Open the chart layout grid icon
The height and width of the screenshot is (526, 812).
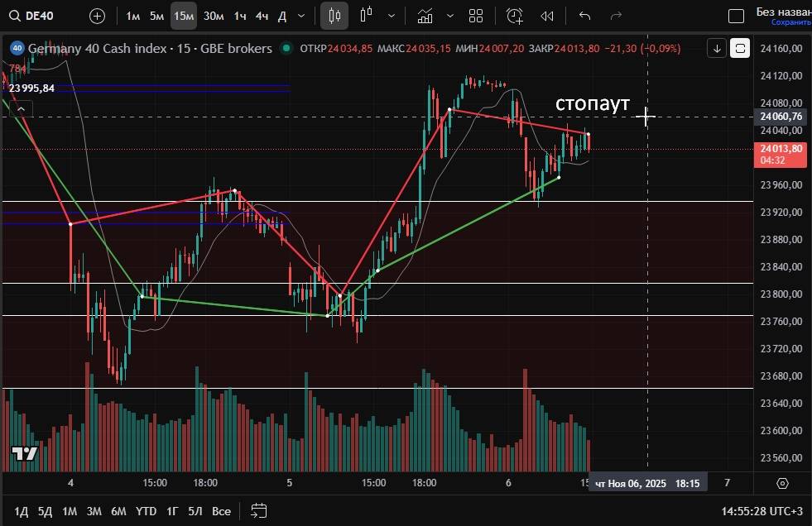[x=476, y=16]
